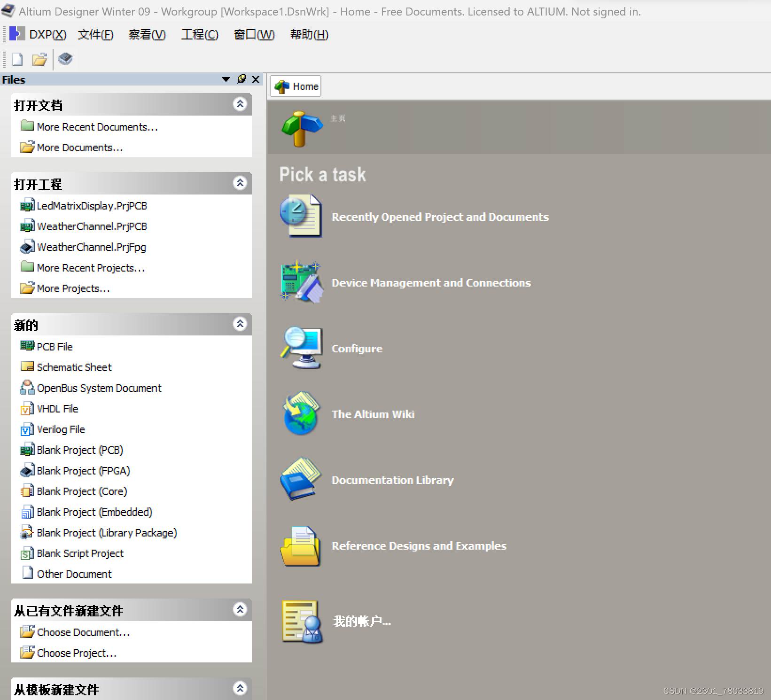
Task: Click the Blank Project (Core) icon
Action: [x=27, y=491]
